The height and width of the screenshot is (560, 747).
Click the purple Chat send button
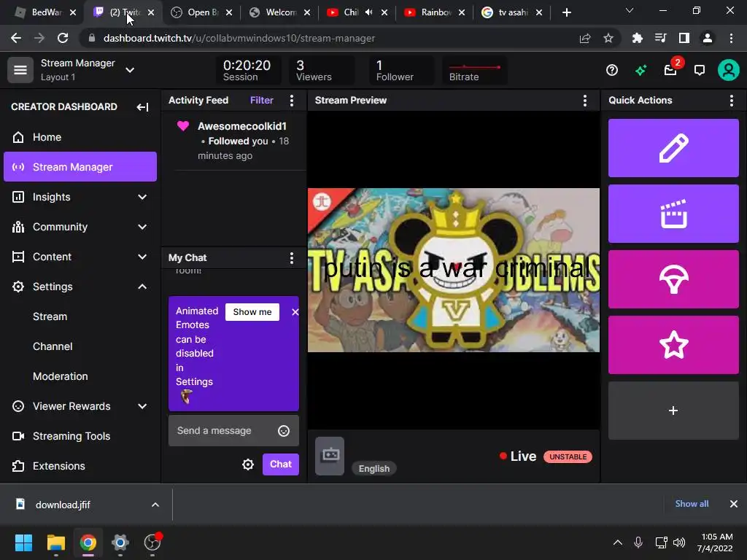[281, 464]
